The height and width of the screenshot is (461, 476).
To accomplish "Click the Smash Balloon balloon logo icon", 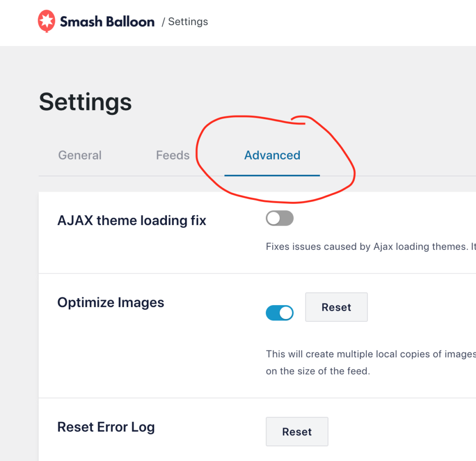I will pos(46,21).
